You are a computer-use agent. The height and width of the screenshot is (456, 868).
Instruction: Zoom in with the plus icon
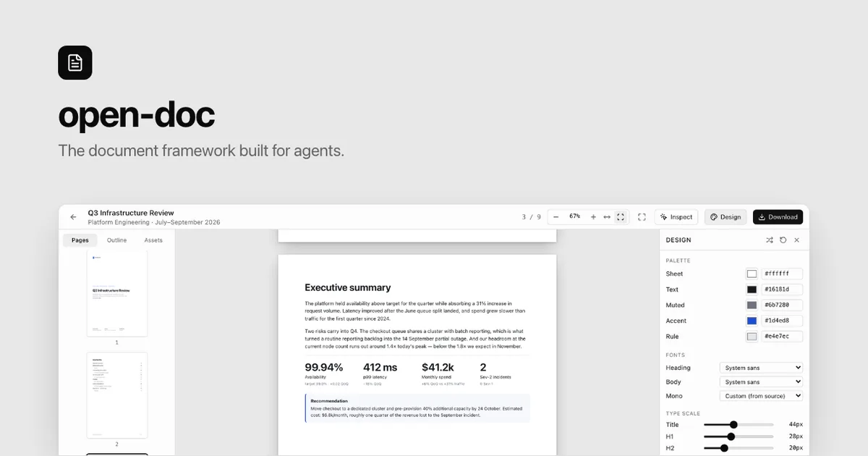[x=593, y=217]
